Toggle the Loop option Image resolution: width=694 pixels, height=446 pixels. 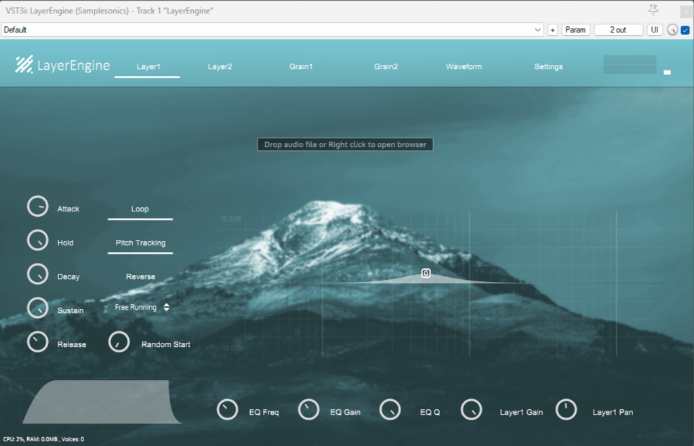click(x=140, y=210)
